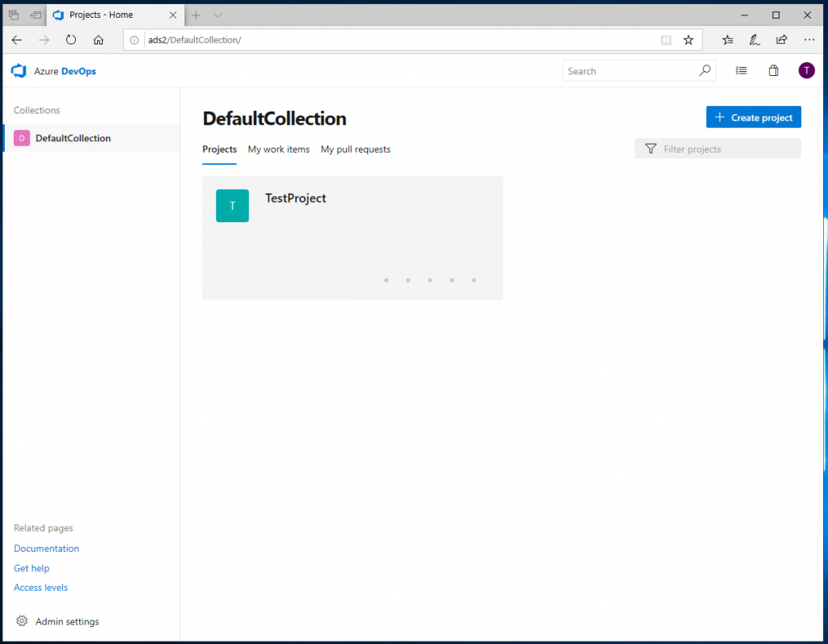Open the Access levels link
Image resolution: width=828 pixels, height=644 pixels.
click(40, 587)
